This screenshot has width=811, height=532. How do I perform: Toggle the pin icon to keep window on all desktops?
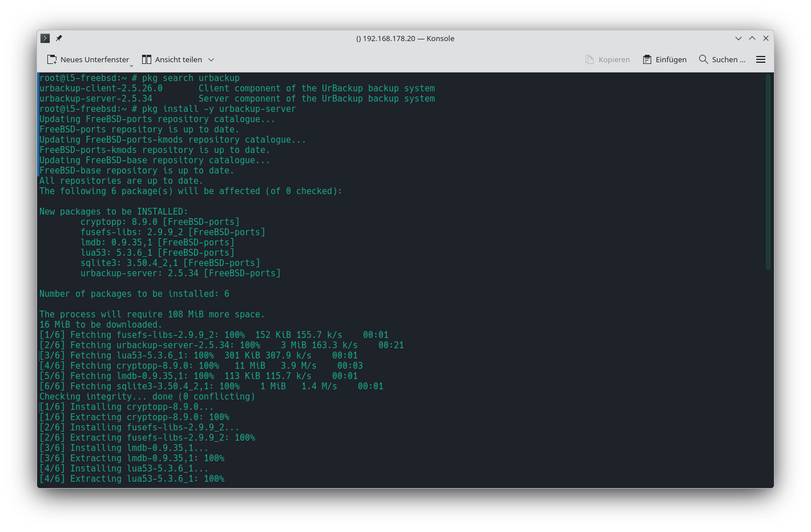[59, 38]
